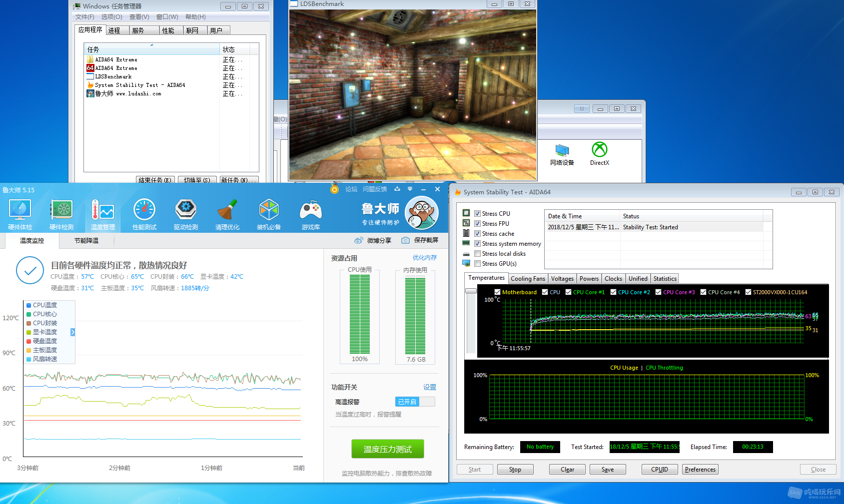Click the Stress FPU percent icon
844x504 pixels.
(466, 223)
